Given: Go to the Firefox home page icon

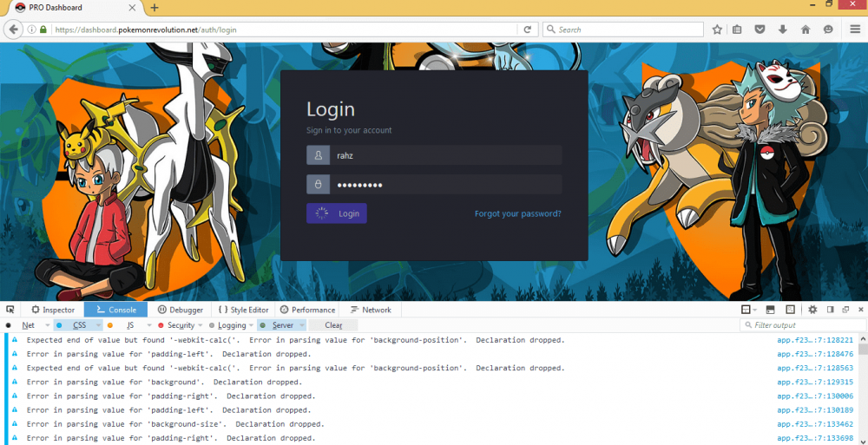Looking at the screenshot, I should tap(806, 29).
